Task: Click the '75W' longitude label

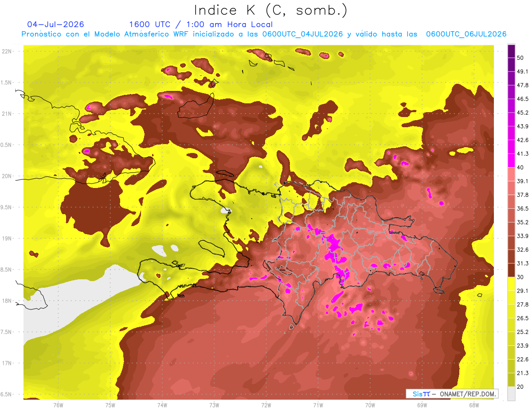Action: [x=110, y=405]
